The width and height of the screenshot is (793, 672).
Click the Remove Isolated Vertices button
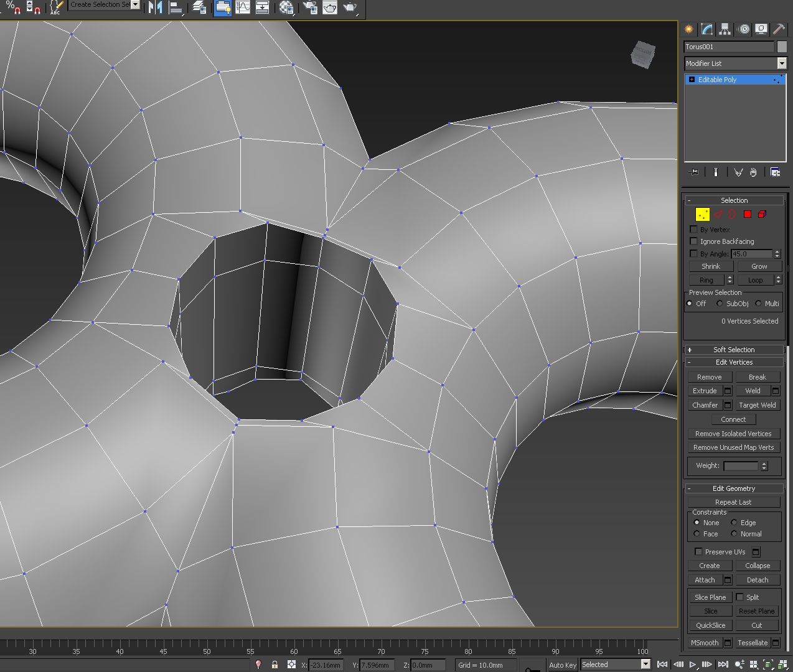point(734,433)
